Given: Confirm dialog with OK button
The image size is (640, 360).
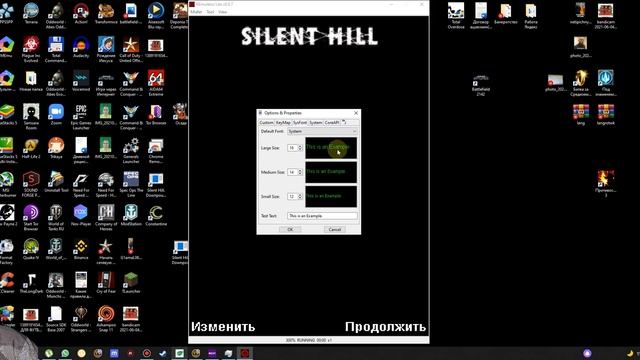Looking at the screenshot, I should 290,229.
